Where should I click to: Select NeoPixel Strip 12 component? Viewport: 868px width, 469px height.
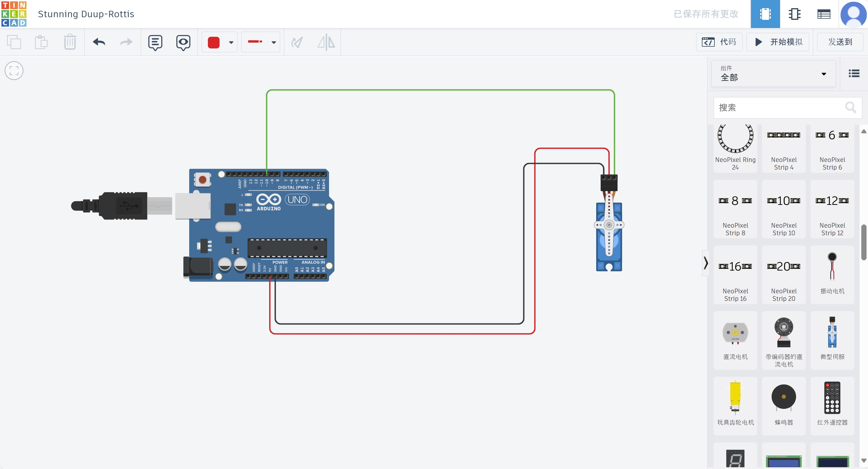tap(832, 209)
